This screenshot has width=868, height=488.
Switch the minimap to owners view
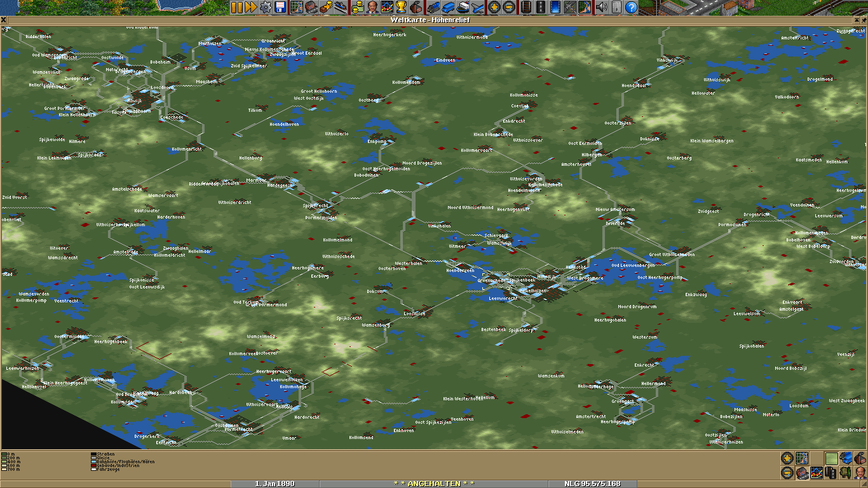pos(860,473)
